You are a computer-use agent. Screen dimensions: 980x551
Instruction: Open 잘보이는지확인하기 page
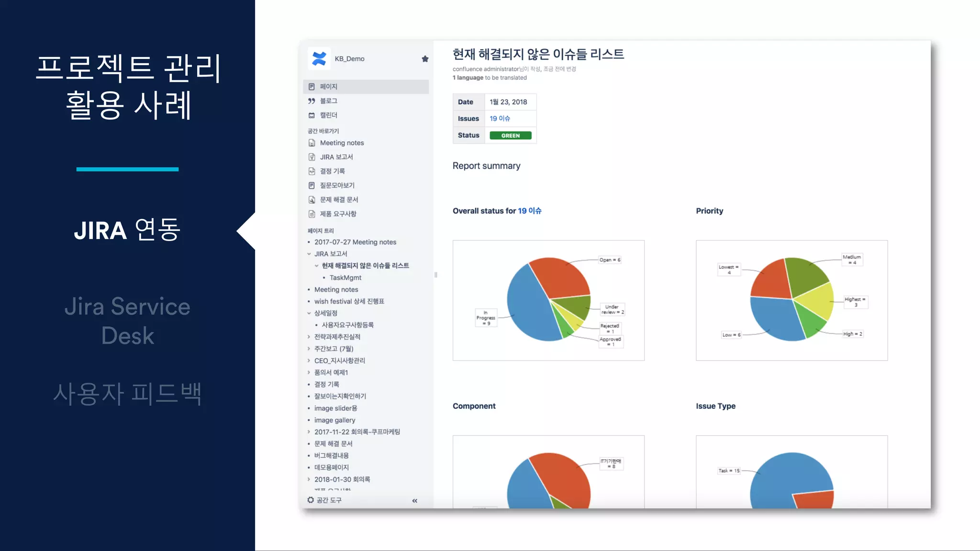pyautogui.click(x=340, y=396)
